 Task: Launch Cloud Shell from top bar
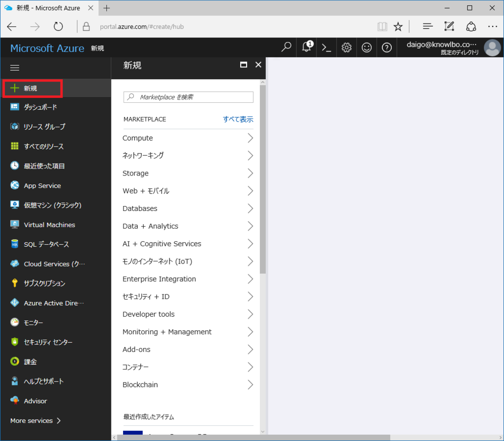[x=326, y=48]
